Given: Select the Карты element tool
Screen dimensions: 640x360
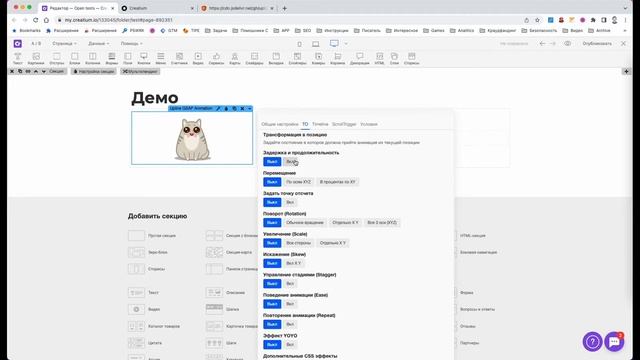Looking at the screenshot, I should pos(235,58).
